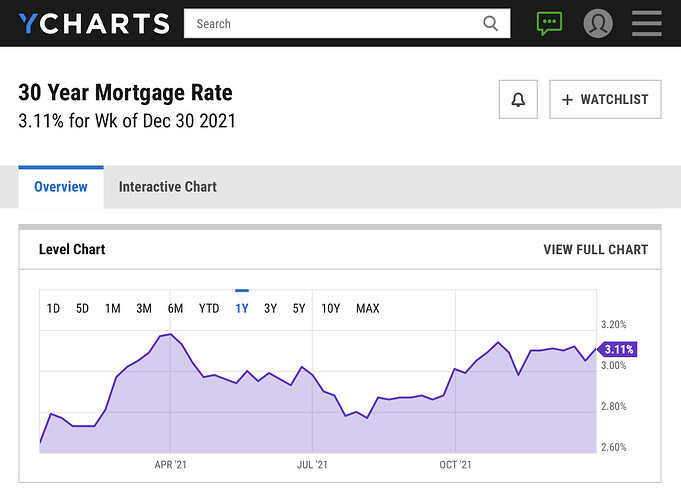This screenshot has width=681, height=500.
Task: Select the 3Y time range
Action: (x=270, y=308)
